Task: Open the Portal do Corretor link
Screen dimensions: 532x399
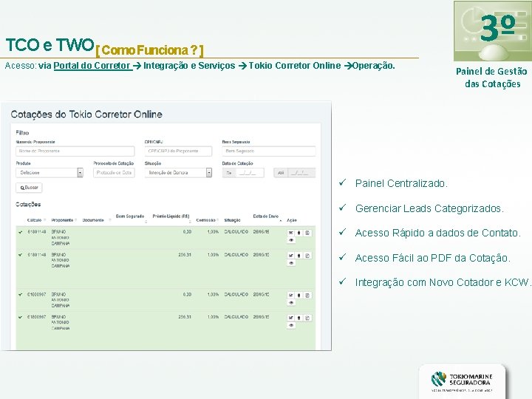Action: coord(92,66)
